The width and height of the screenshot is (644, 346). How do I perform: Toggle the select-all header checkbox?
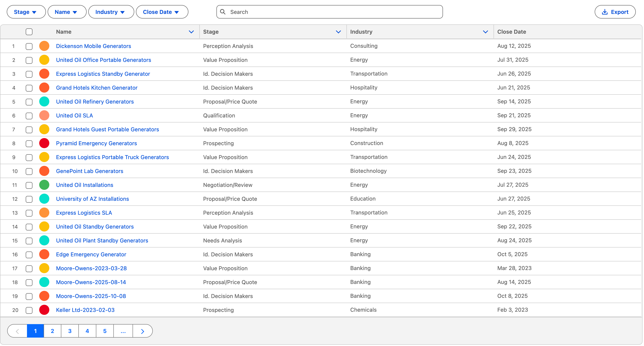(x=29, y=32)
